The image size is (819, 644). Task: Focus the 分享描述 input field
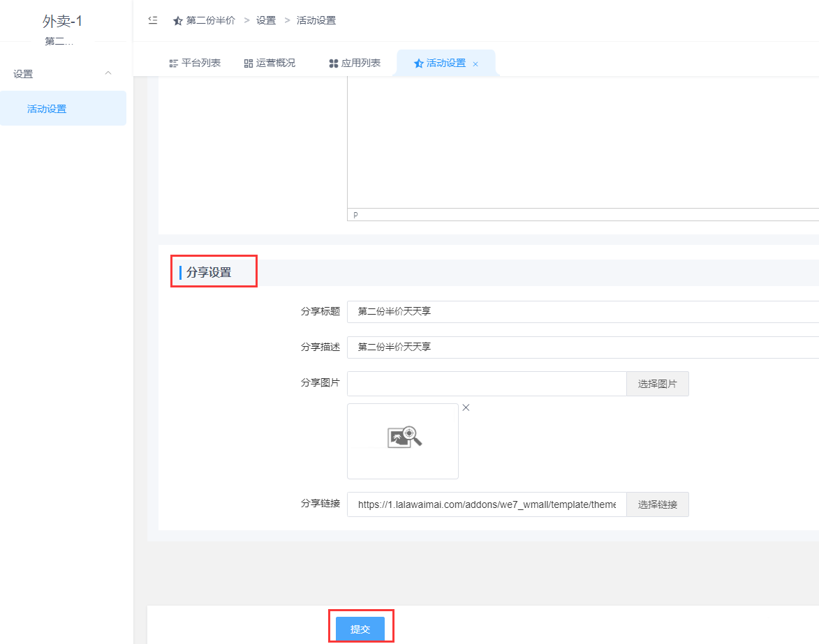click(x=583, y=347)
